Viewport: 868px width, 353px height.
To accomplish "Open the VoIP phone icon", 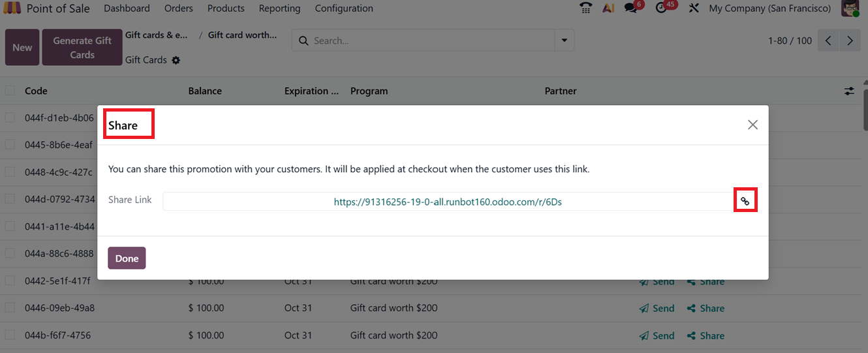I will pyautogui.click(x=585, y=8).
